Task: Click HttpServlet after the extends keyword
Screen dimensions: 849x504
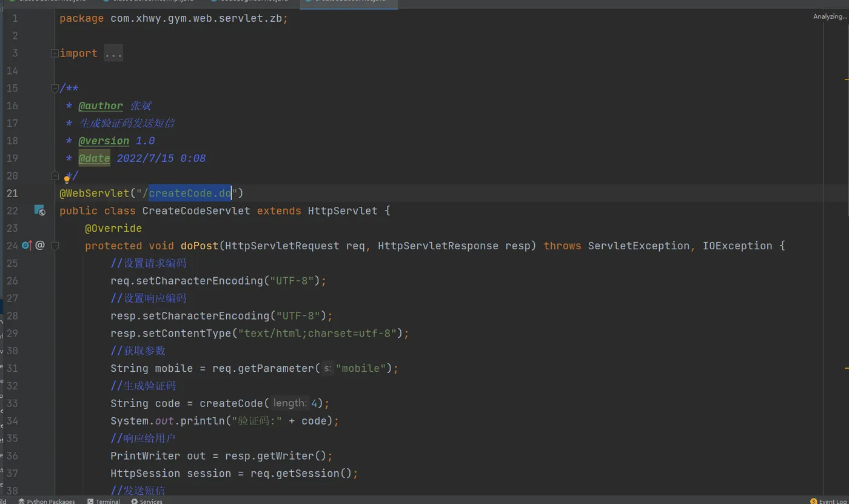Action: coord(343,211)
